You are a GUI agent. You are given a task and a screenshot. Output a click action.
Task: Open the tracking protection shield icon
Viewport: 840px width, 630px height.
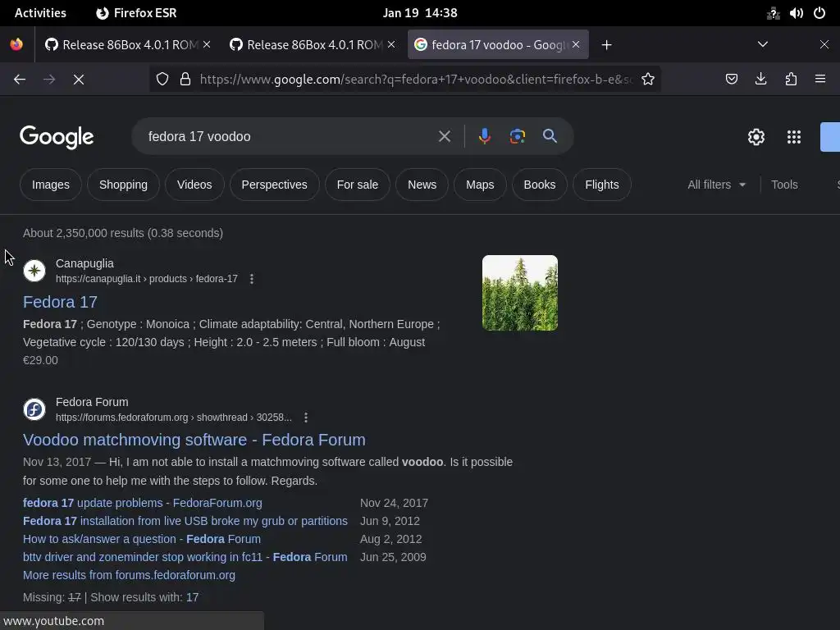tap(162, 80)
